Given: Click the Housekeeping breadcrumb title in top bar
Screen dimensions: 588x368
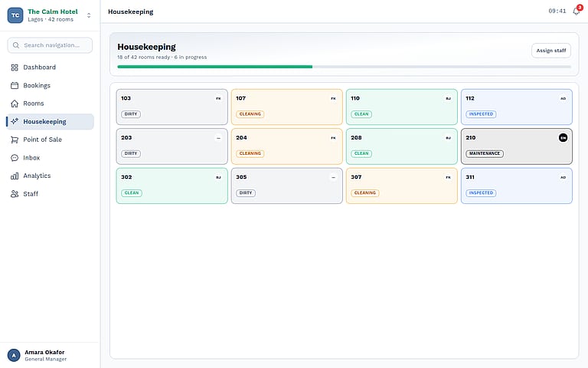Looking at the screenshot, I should (x=130, y=12).
